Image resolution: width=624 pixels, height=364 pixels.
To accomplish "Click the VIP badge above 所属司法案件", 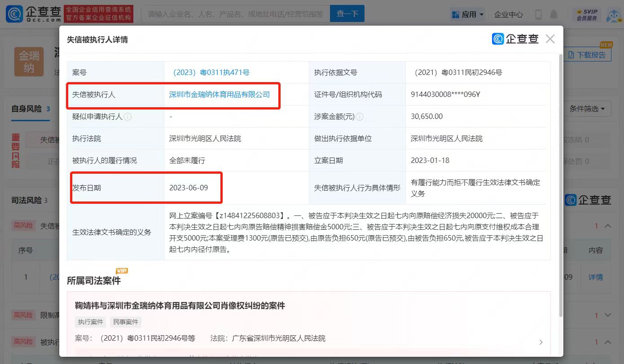I will pos(122,271).
